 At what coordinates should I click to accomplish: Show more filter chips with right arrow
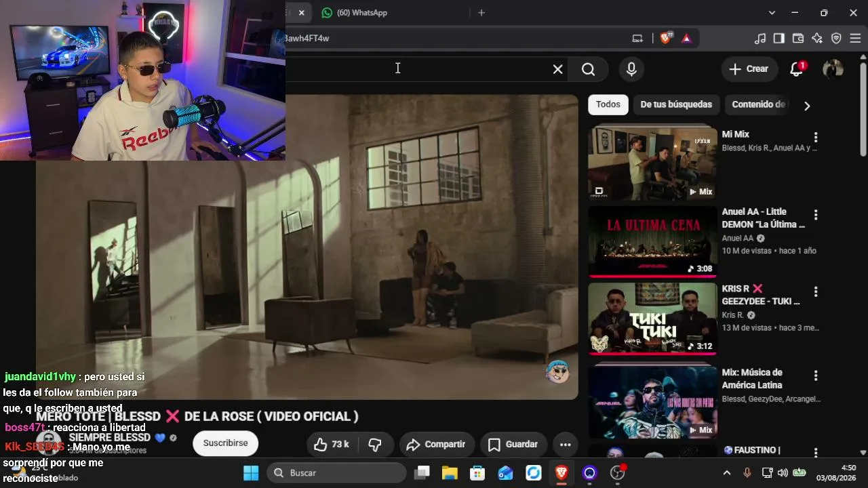pyautogui.click(x=807, y=106)
